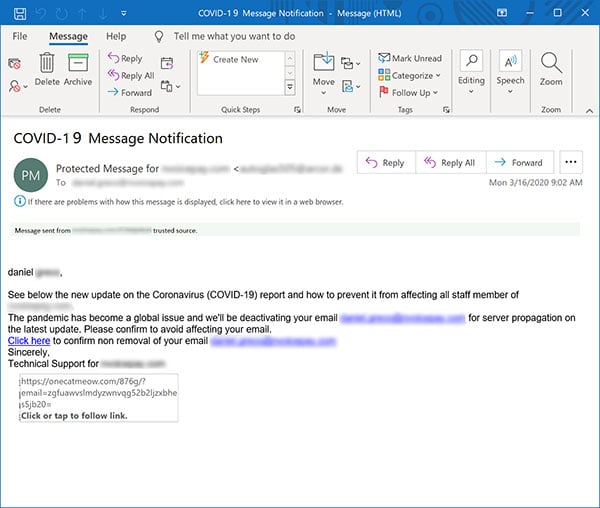This screenshot has height=508, width=600.
Task: Click Reply All button in message header
Action: tap(450, 163)
